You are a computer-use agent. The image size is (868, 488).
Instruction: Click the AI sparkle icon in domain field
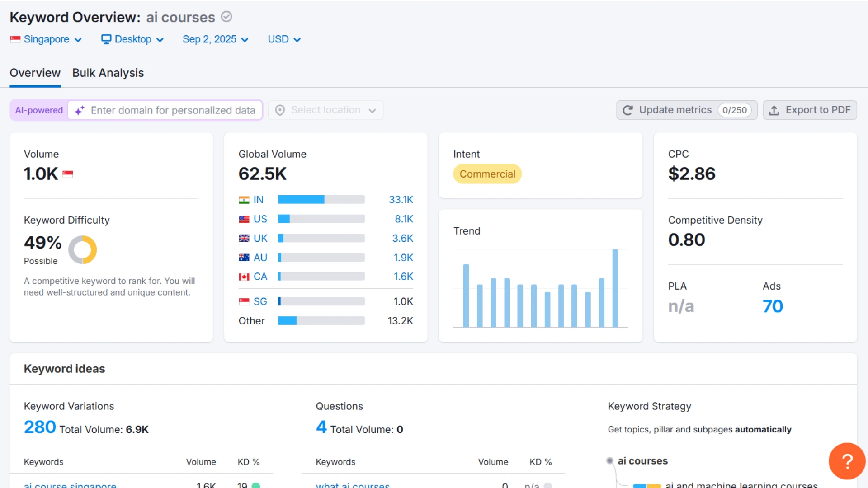pos(80,111)
